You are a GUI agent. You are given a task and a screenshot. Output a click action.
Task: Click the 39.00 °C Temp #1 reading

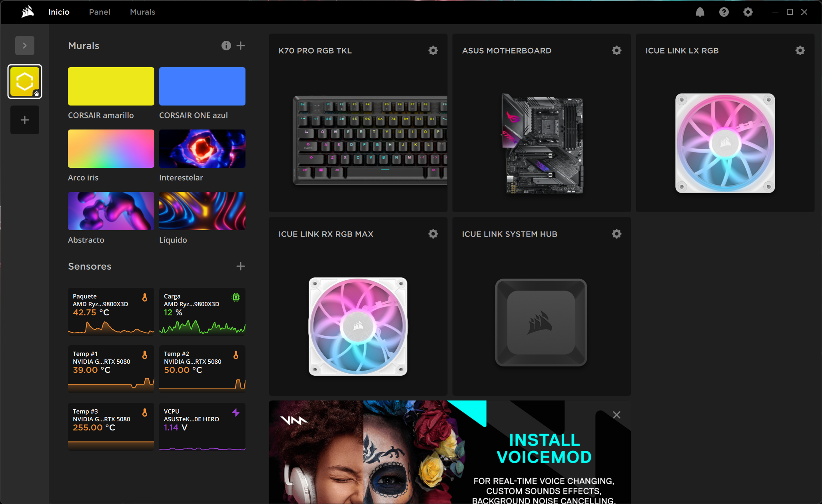[x=92, y=370]
